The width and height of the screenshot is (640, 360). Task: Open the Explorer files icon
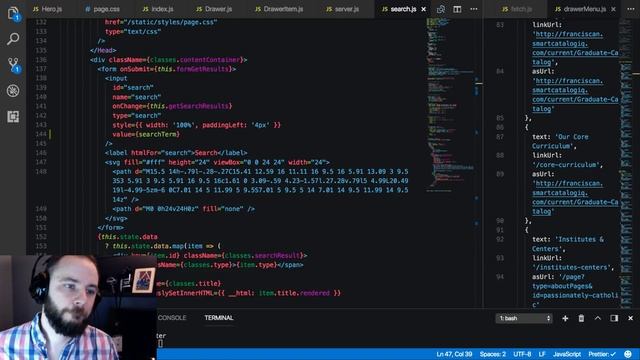click(13, 13)
